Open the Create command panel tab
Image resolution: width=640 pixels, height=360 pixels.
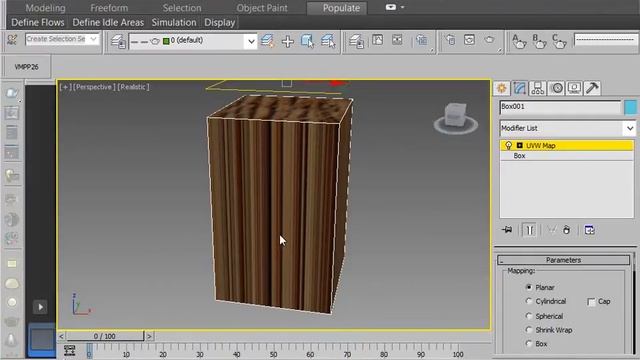point(502,88)
